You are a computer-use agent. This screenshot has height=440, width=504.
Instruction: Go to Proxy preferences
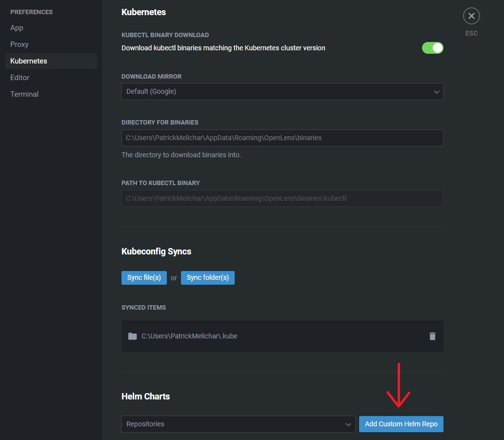20,44
